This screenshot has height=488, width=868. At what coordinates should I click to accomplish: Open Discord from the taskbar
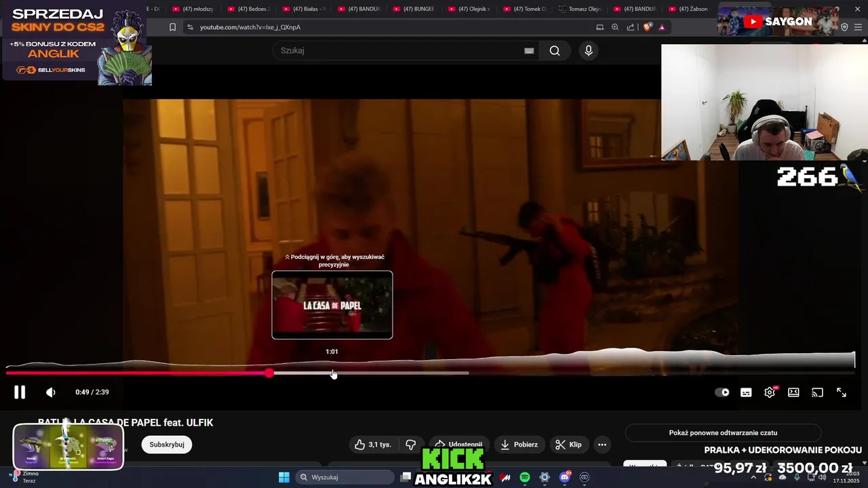pyautogui.click(x=564, y=477)
